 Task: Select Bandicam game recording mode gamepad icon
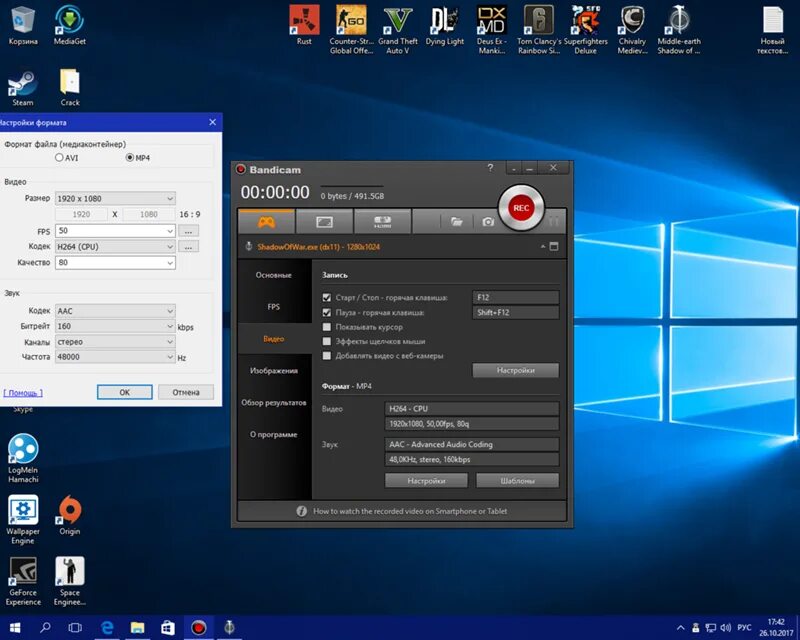coord(266,222)
